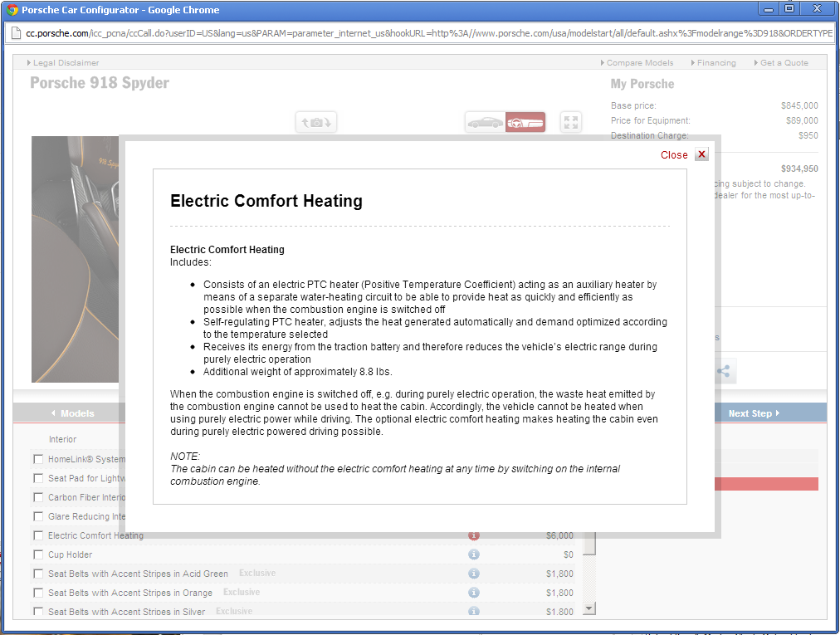Click the options list scrollbar thumb
Image resolution: width=840 pixels, height=635 pixels.
(x=589, y=544)
